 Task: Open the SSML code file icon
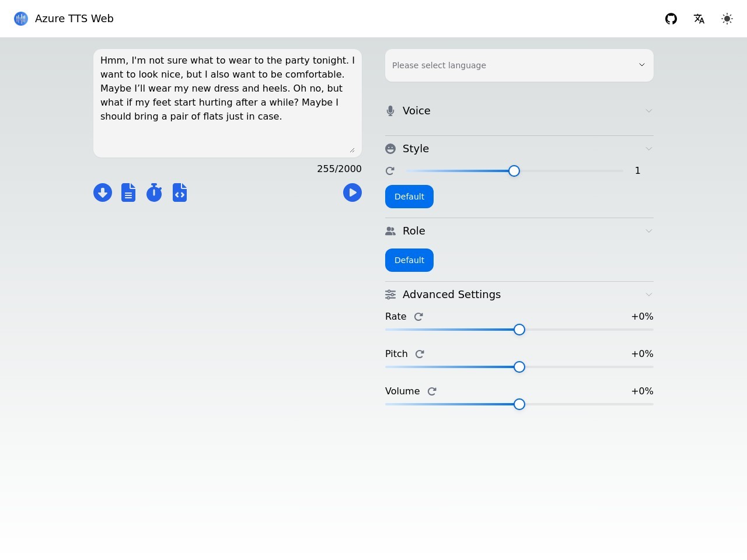click(x=180, y=192)
